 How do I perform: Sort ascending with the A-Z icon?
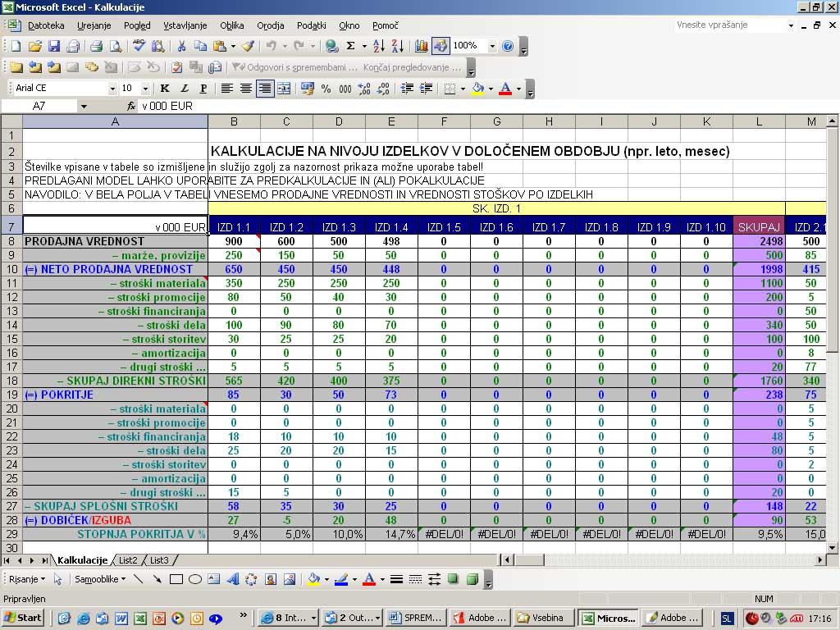pos(378,46)
